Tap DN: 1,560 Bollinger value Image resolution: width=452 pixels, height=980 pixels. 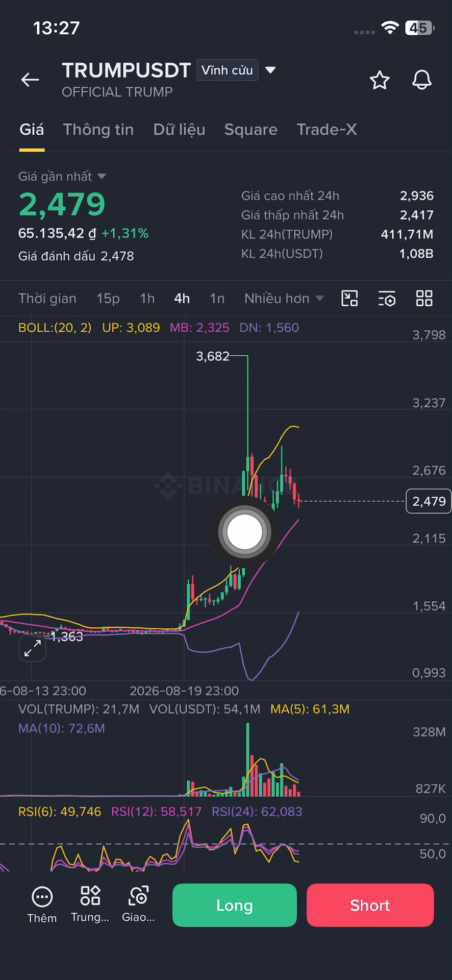(269, 328)
